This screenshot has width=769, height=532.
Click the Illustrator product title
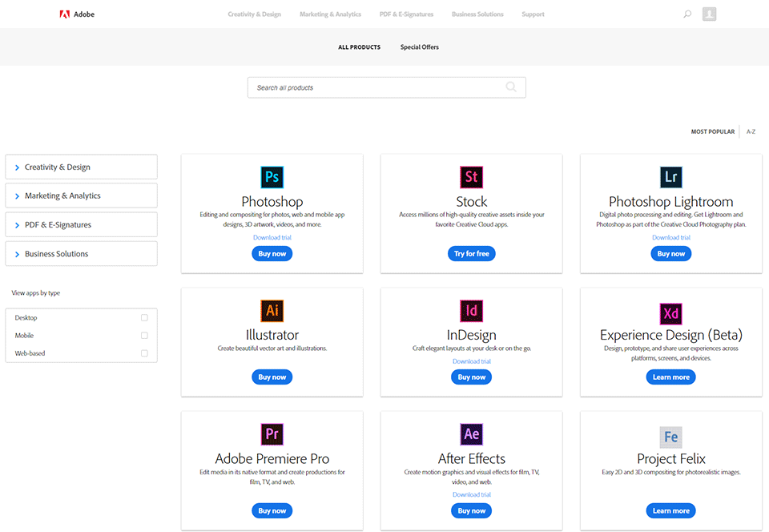272,335
